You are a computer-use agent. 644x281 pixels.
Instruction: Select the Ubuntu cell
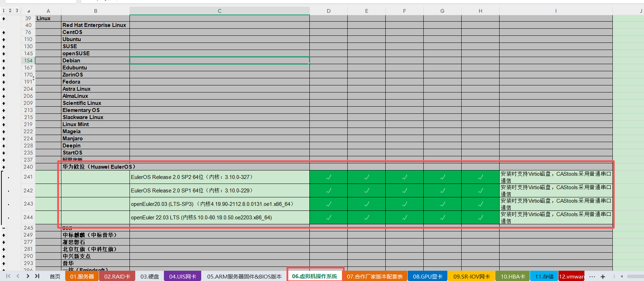[95, 39]
